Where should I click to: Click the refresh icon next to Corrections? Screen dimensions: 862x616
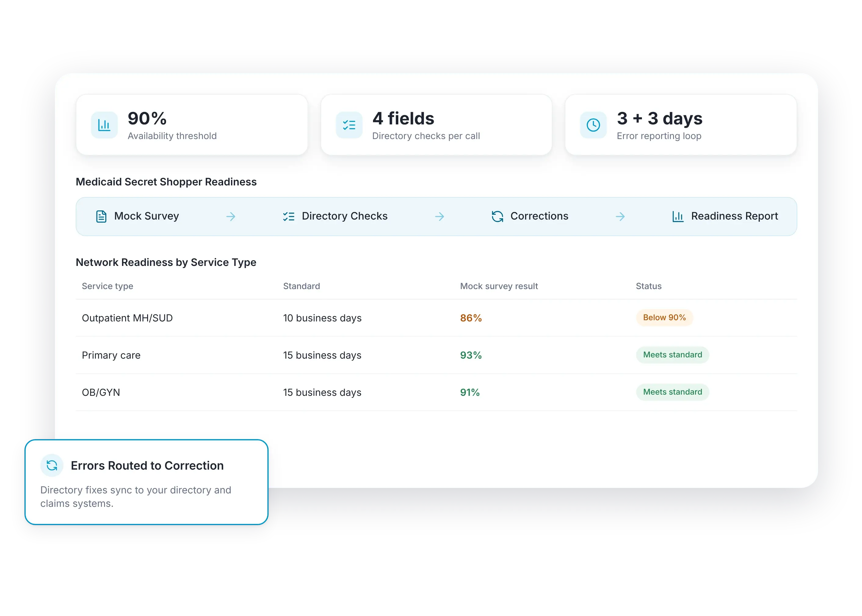point(497,216)
